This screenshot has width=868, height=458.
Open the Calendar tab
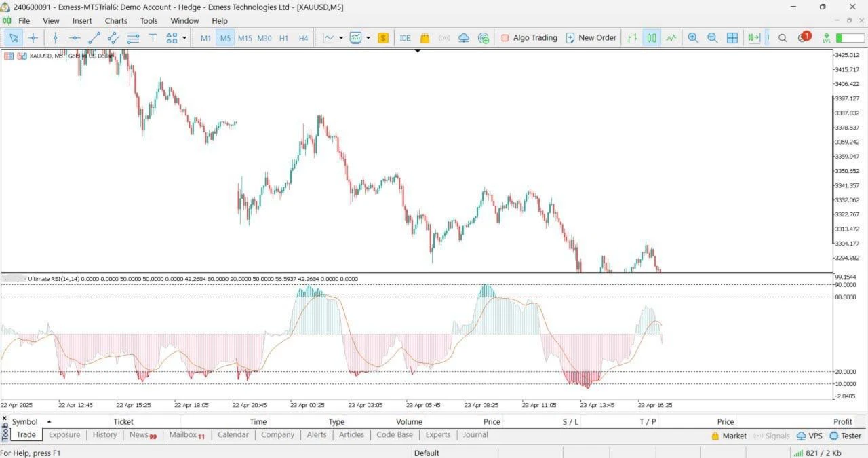233,435
